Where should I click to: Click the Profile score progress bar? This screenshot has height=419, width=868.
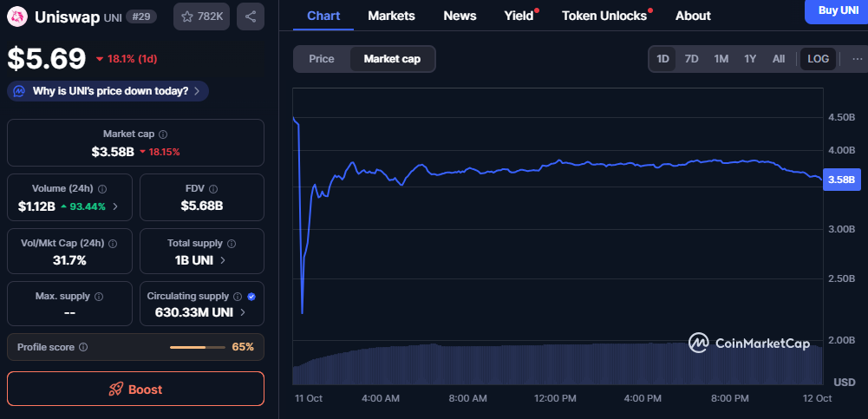tap(198, 347)
